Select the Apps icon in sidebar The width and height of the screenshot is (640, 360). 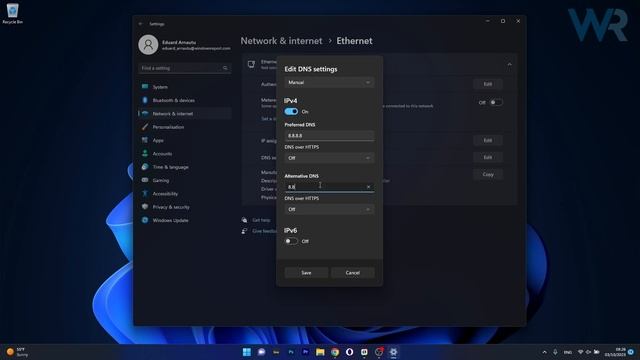[x=144, y=140]
